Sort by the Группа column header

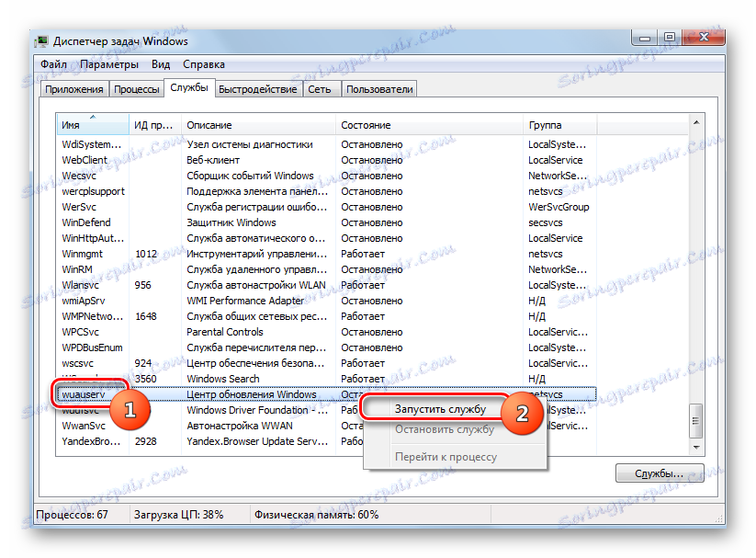[560, 125]
